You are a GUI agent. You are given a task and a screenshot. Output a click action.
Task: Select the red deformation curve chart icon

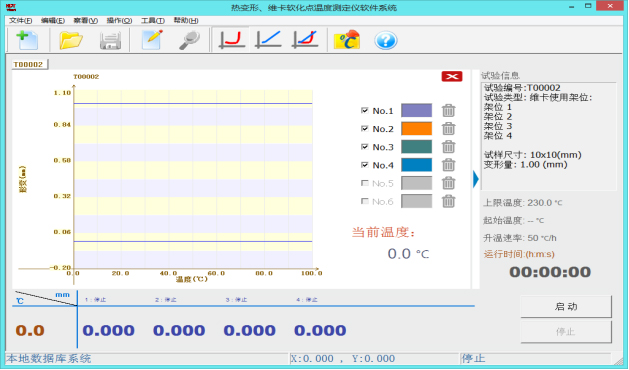click(231, 40)
